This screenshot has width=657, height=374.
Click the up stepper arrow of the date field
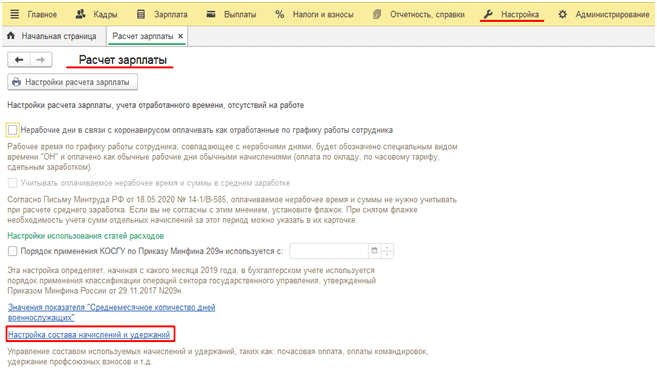(x=387, y=248)
